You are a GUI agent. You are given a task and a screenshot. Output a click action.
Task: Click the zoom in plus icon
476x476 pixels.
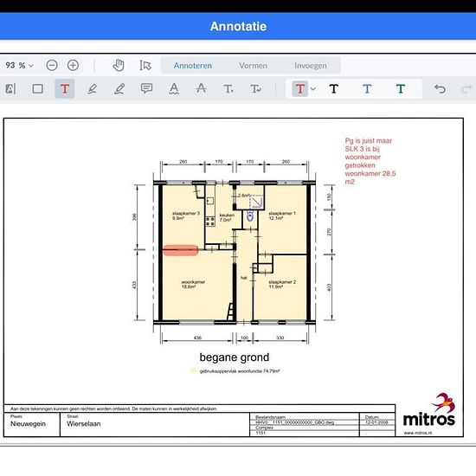tap(73, 65)
